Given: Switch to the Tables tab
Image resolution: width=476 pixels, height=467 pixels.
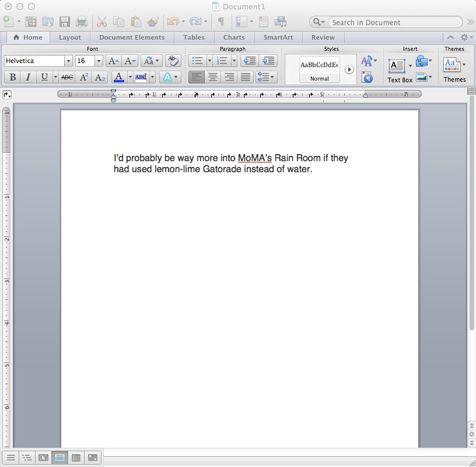Looking at the screenshot, I should tap(194, 37).
